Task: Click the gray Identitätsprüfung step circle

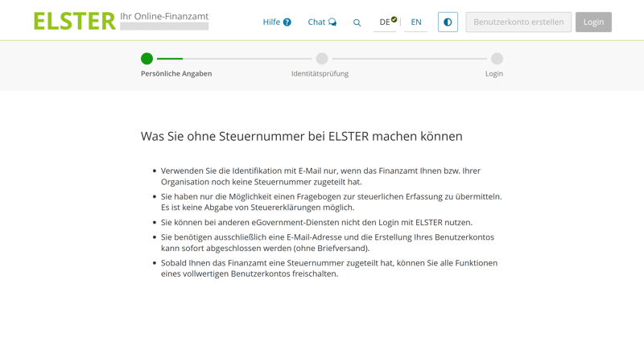Action: [322, 59]
